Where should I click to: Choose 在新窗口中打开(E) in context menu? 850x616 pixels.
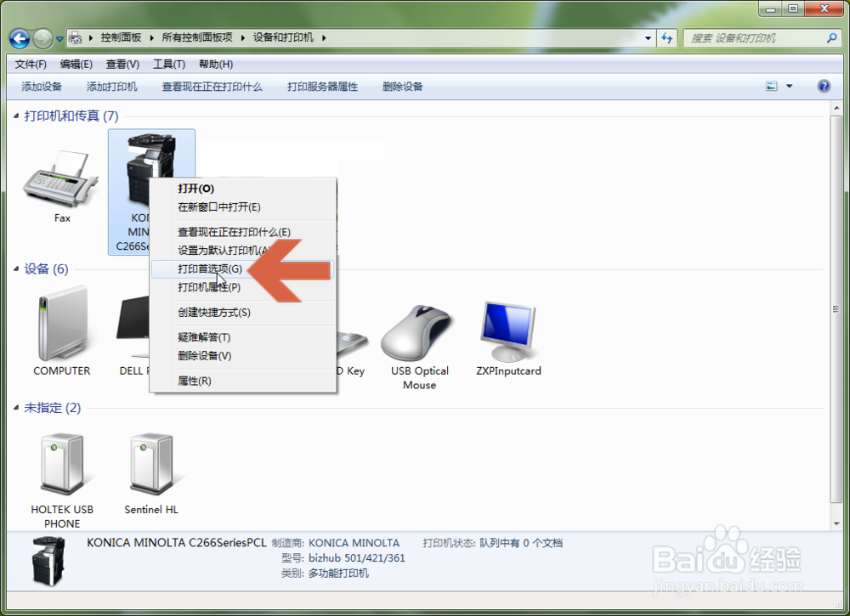[x=243, y=207]
